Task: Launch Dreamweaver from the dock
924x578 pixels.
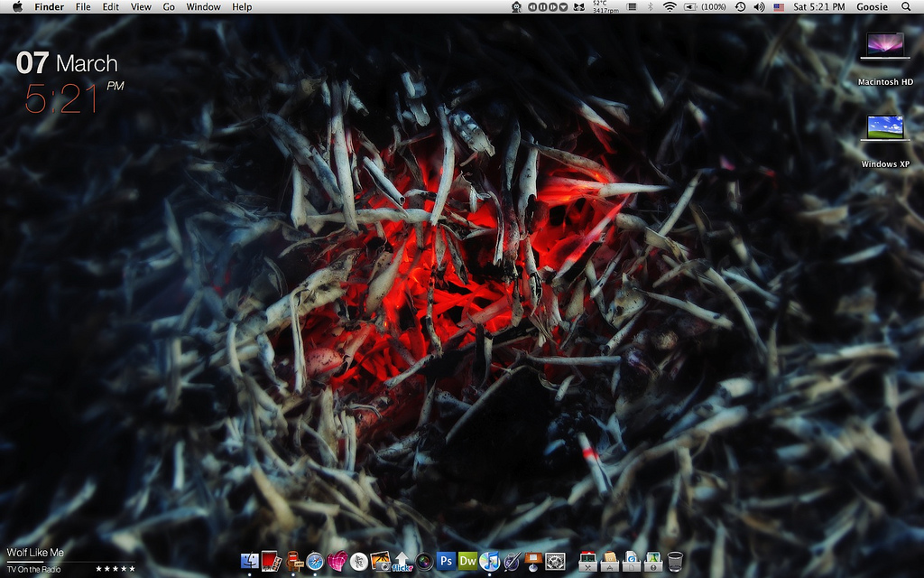Action: coord(468,561)
